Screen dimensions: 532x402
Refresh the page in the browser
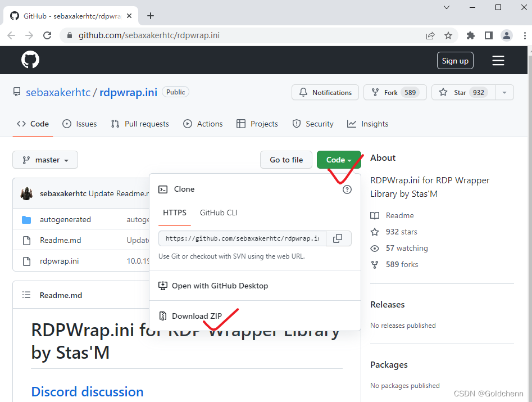pos(47,35)
